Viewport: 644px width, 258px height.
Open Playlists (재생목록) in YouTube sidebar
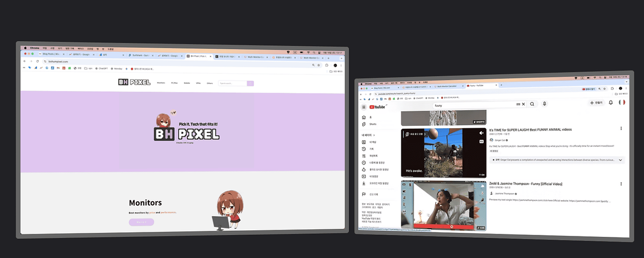click(370, 156)
